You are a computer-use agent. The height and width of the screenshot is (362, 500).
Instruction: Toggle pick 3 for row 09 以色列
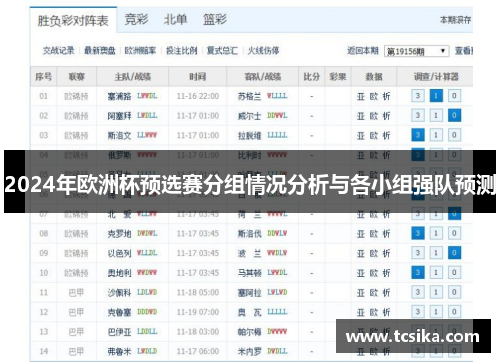pos(418,253)
